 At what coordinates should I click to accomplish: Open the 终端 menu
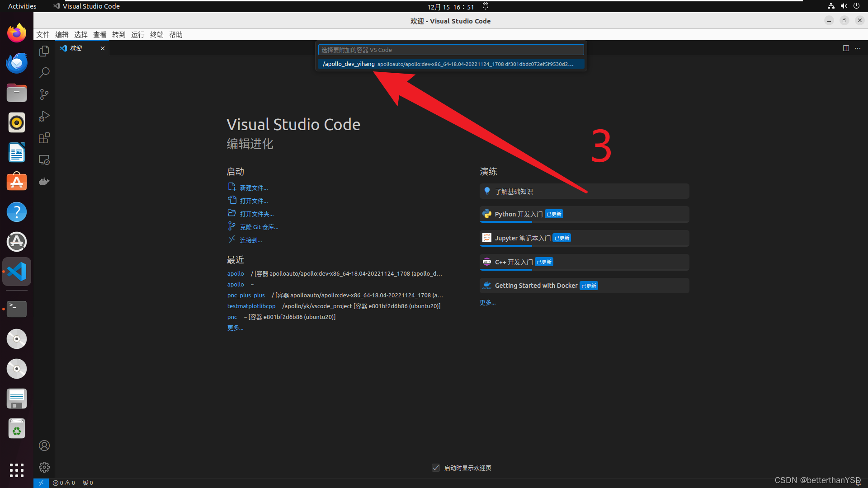157,35
